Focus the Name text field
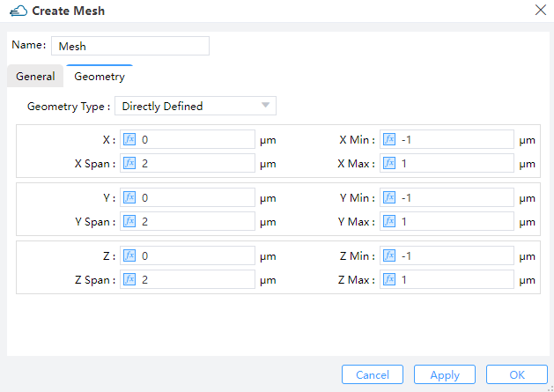This screenshot has height=392, width=554. [130, 46]
